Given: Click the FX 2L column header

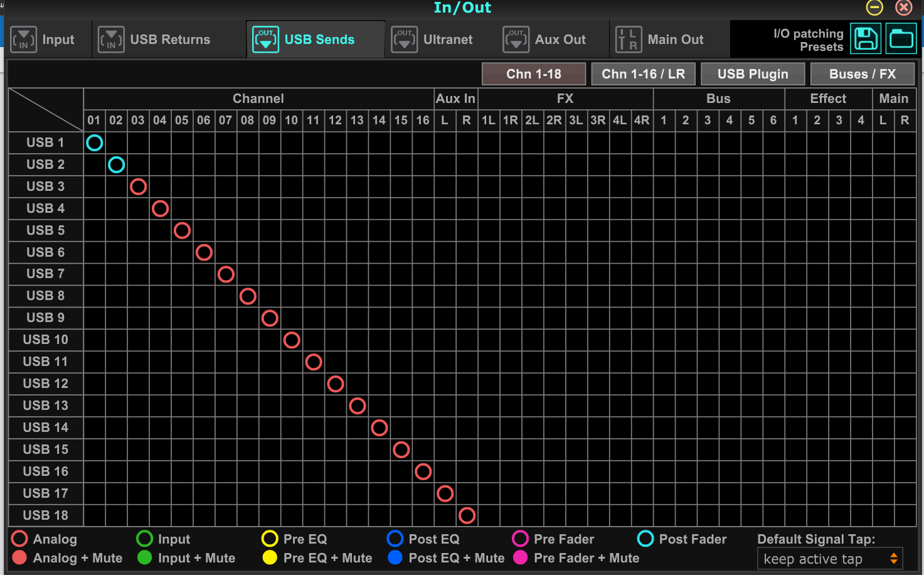Looking at the screenshot, I should (533, 120).
